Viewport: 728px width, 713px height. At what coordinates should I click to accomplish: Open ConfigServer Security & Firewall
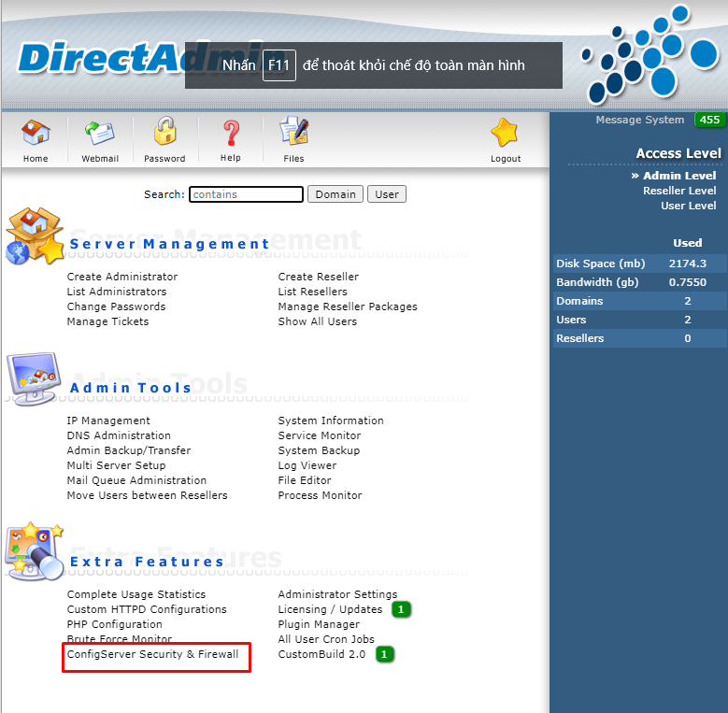point(152,654)
